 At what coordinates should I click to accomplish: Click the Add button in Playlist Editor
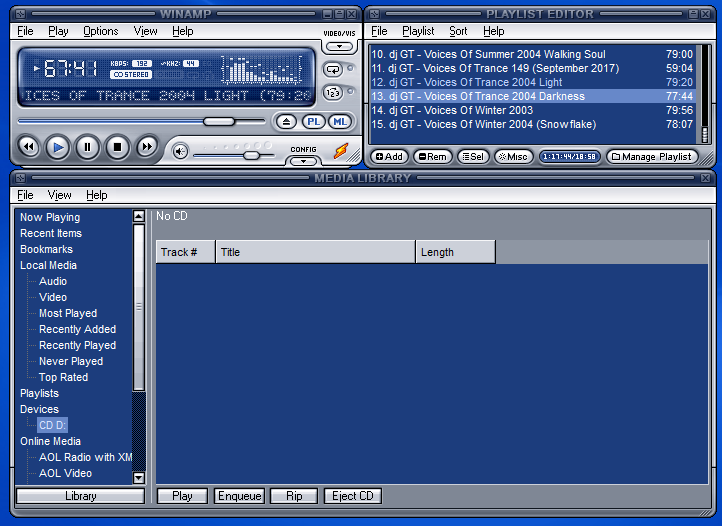(389, 157)
